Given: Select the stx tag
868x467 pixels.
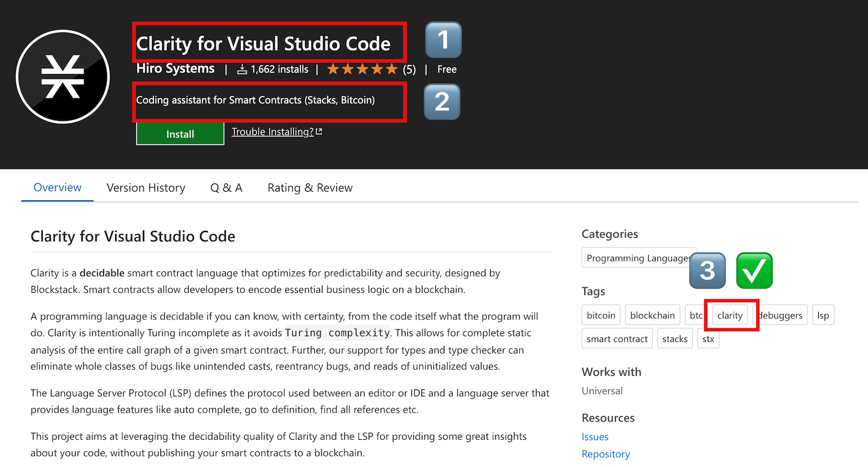Looking at the screenshot, I should pyautogui.click(x=708, y=339).
